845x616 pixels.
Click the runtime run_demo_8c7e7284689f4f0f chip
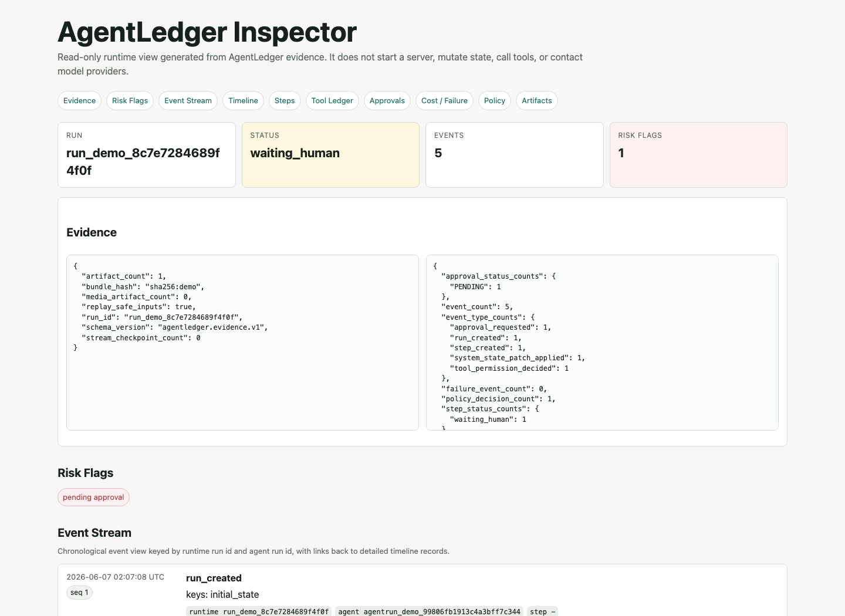(259, 611)
